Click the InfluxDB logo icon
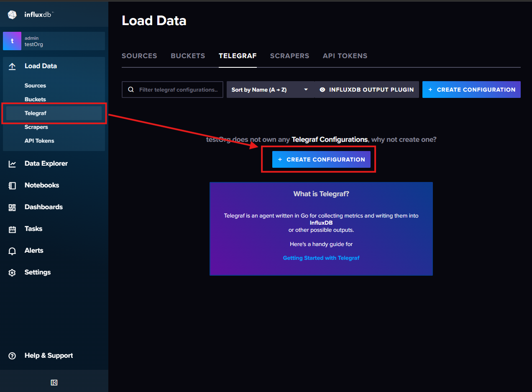The height and width of the screenshot is (392, 532). click(12, 15)
